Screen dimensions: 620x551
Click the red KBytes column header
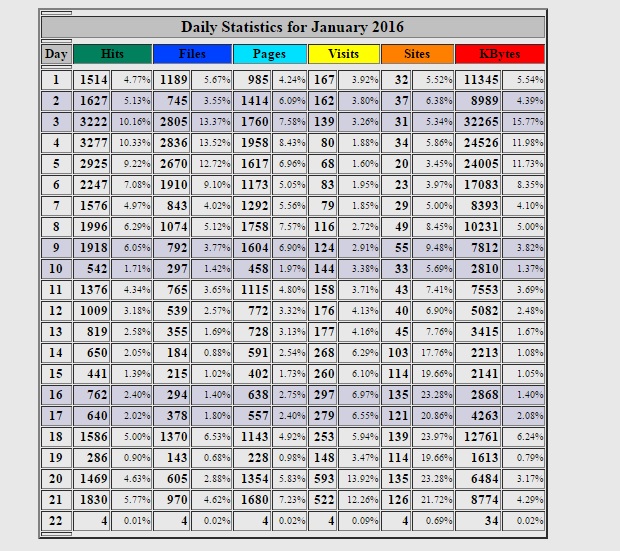pos(500,54)
